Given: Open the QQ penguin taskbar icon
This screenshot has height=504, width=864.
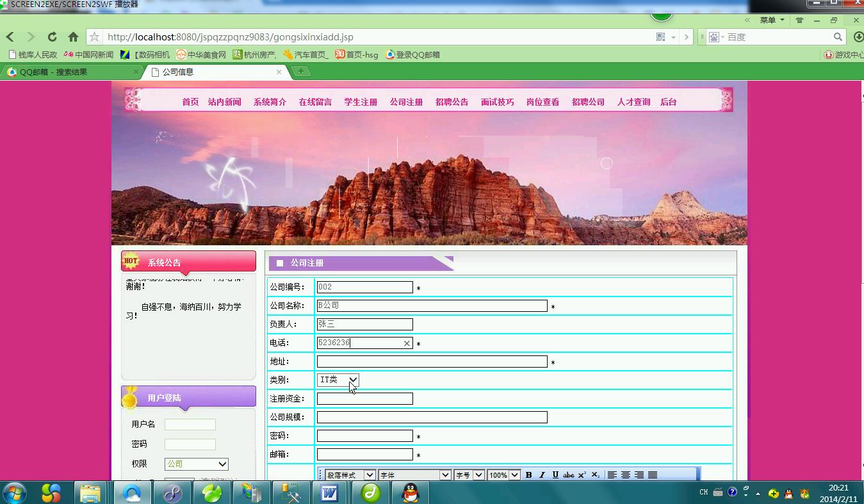Looking at the screenshot, I should pos(410,493).
